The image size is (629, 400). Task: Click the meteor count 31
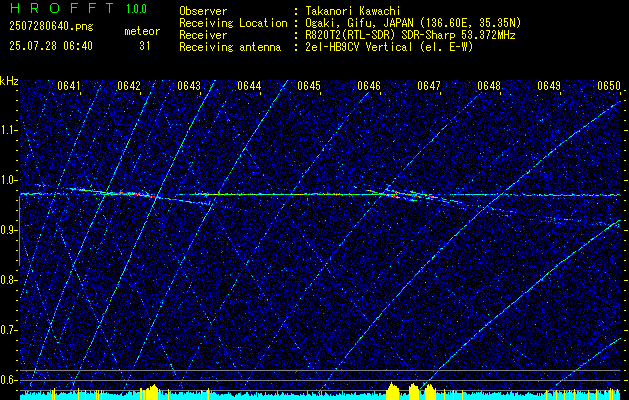tap(144, 46)
